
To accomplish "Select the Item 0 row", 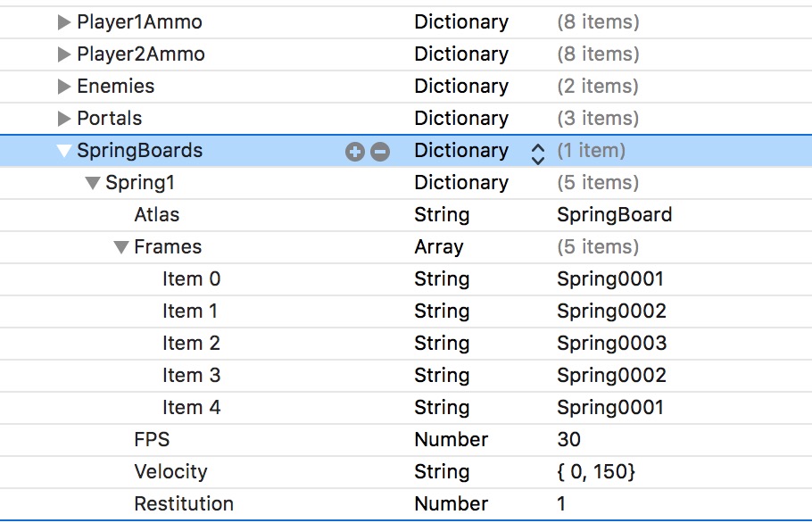I will pos(191,279).
